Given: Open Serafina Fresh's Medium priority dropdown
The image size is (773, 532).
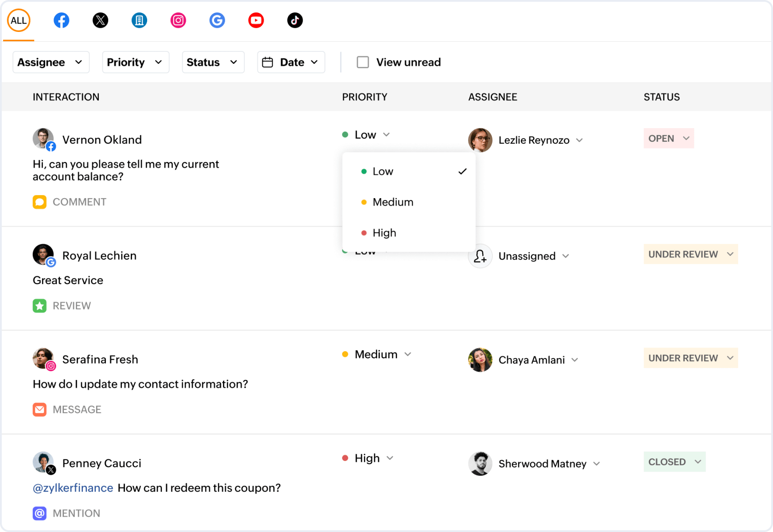Looking at the screenshot, I should (377, 354).
